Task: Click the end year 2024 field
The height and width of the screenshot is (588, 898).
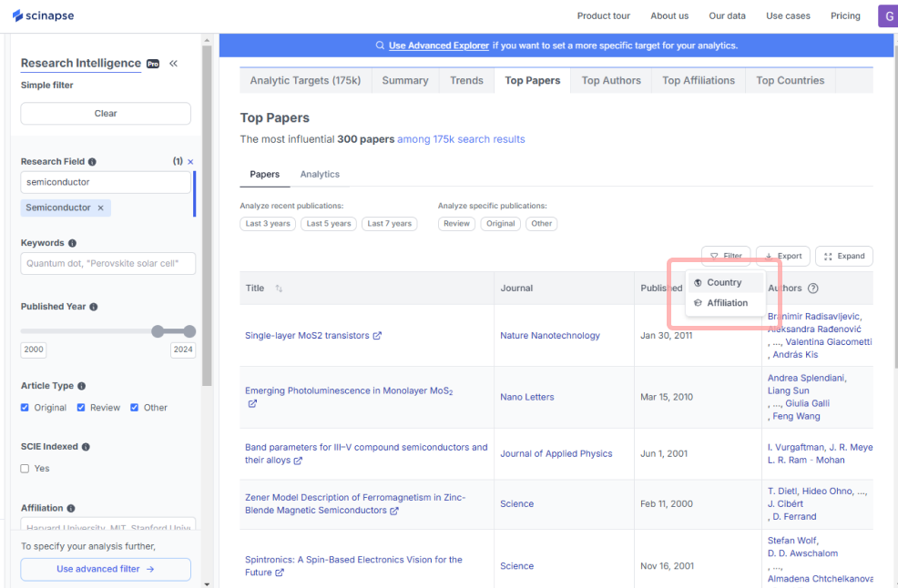Action: [183, 350]
